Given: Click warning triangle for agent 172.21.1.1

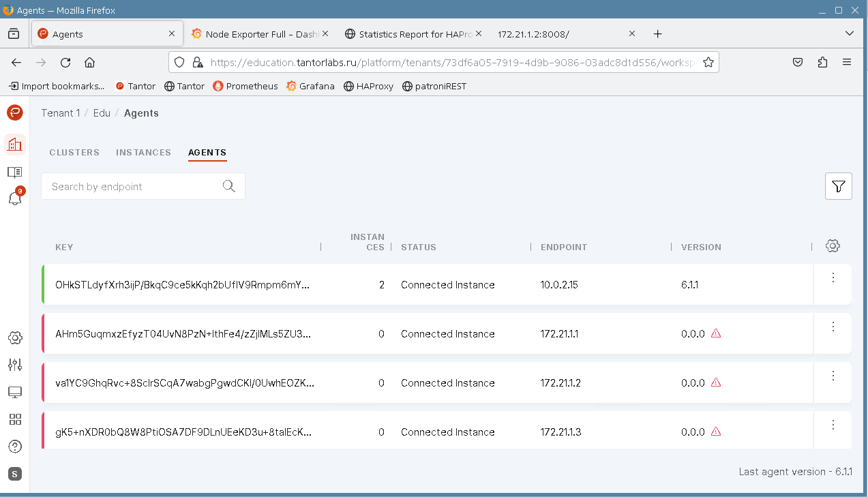Looking at the screenshot, I should [715, 333].
